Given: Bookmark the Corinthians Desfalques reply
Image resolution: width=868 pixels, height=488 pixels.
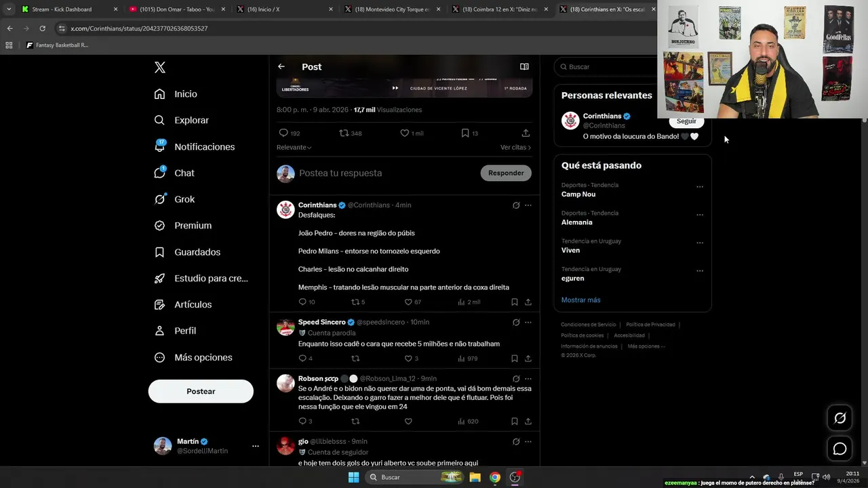Looking at the screenshot, I should pyautogui.click(x=515, y=302).
